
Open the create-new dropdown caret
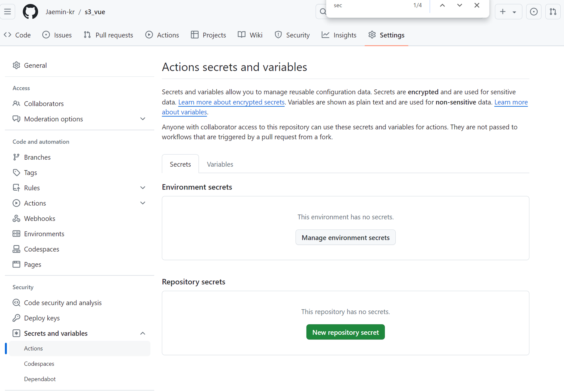tap(514, 12)
